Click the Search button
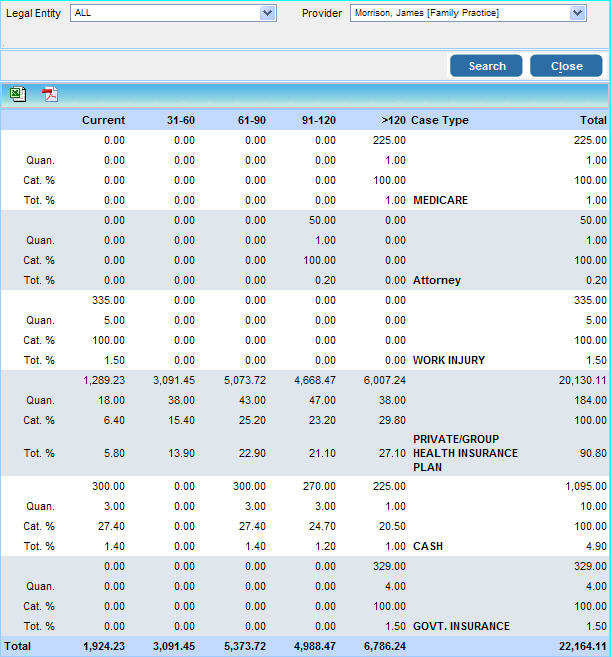The height and width of the screenshot is (657, 611). tap(487, 66)
